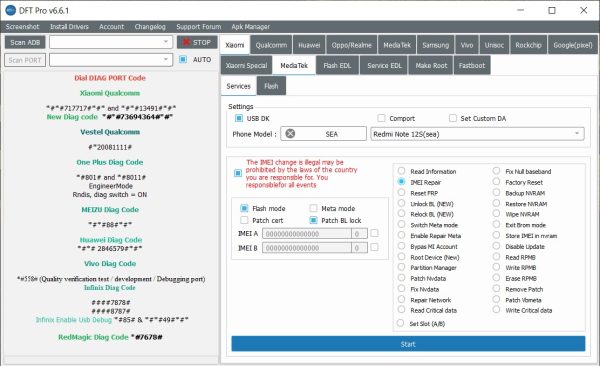This screenshot has width=600, height=366.
Task: Enable Set Custom DA checkbox
Action: [x=453, y=118]
